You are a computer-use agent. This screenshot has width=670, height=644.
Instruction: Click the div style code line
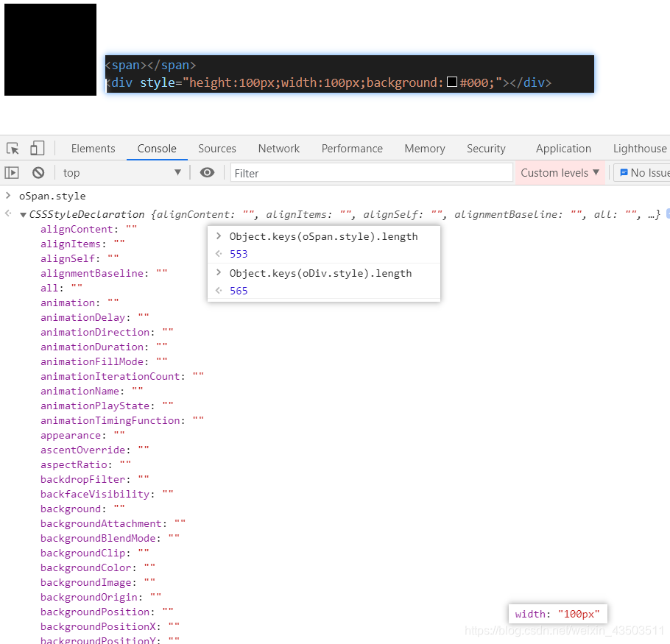328,82
